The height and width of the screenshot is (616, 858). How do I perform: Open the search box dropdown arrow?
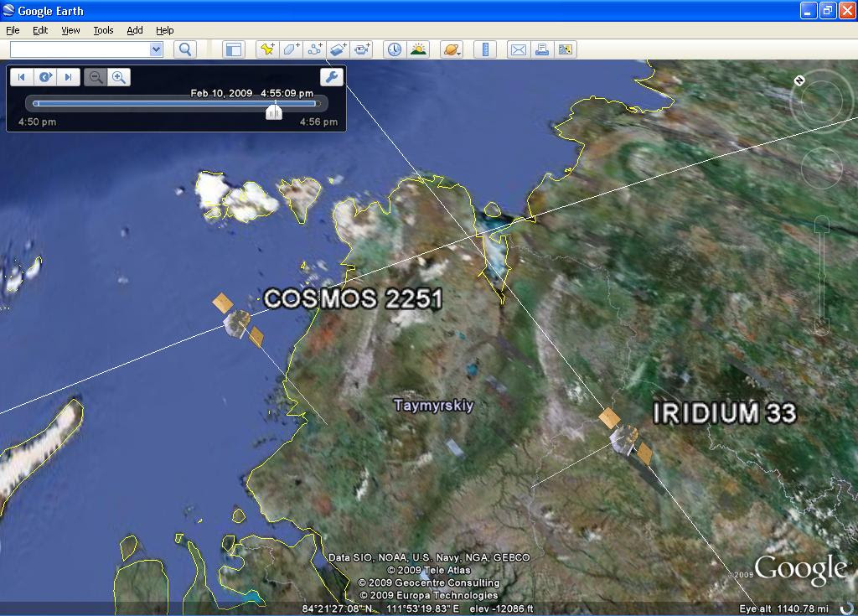[x=156, y=49]
